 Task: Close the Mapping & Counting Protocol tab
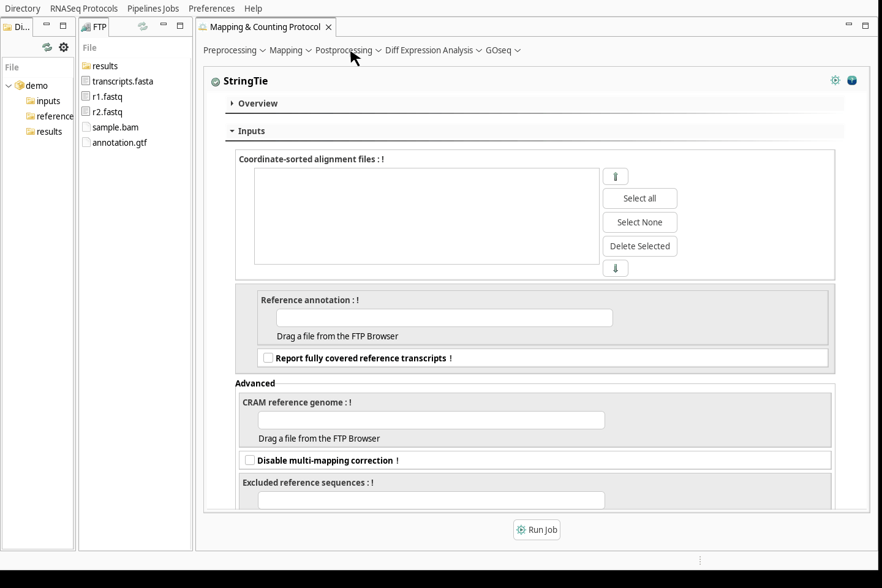pos(329,27)
